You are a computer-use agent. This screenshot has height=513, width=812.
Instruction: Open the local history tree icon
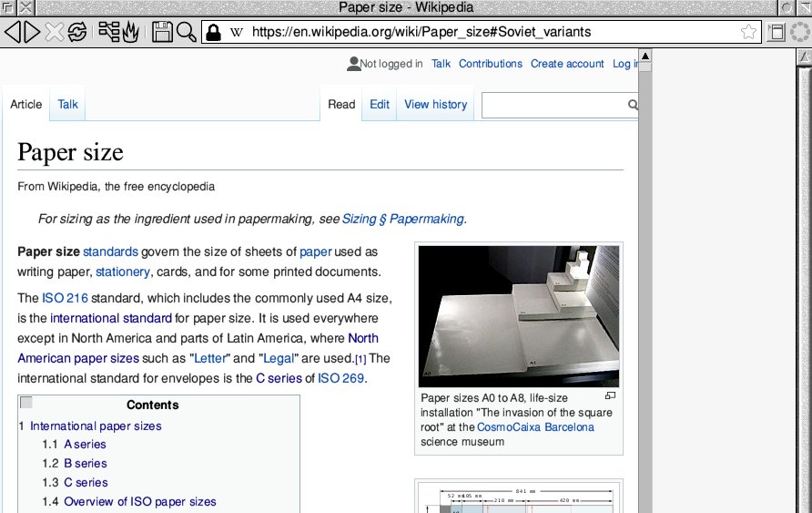pos(108,32)
